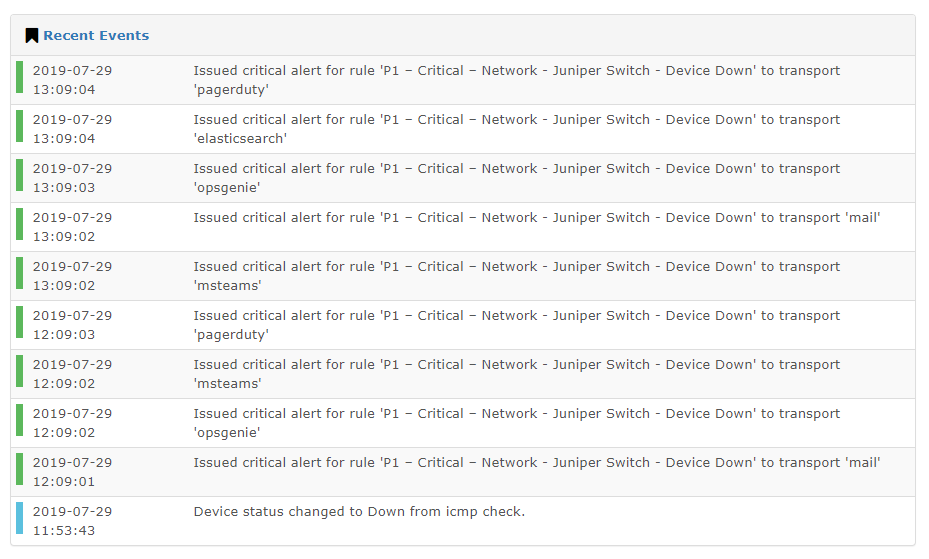929x559 pixels.
Task: Click green severity bar of elasticsearch event
Action: [20, 126]
